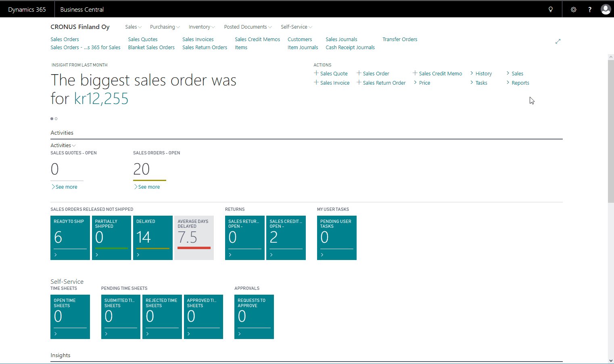Open the Pending User Tasks tile
The height and width of the screenshot is (364, 614).
point(336,238)
